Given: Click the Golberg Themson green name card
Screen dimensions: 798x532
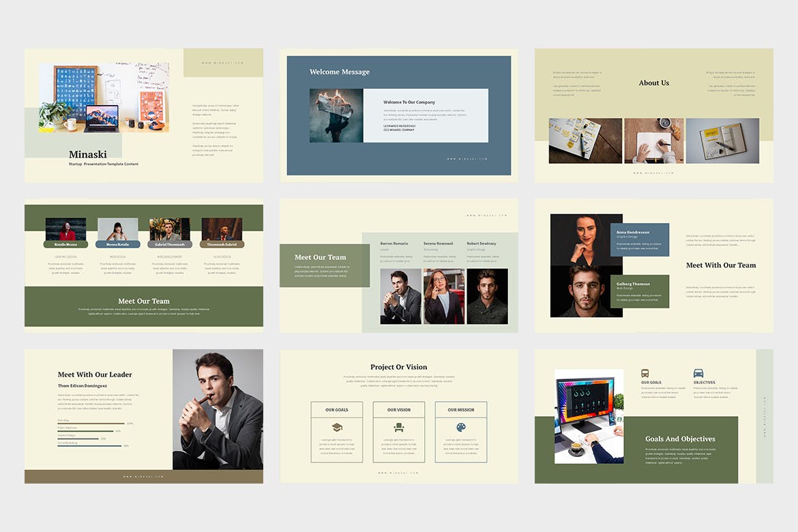Looking at the screenshot, I should tap(640, 291).
